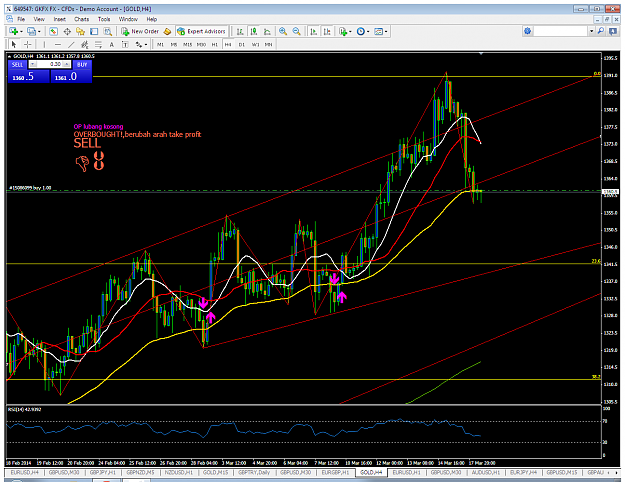Toggle the Data Window crosshair-circle icon

tap(67, 31)
